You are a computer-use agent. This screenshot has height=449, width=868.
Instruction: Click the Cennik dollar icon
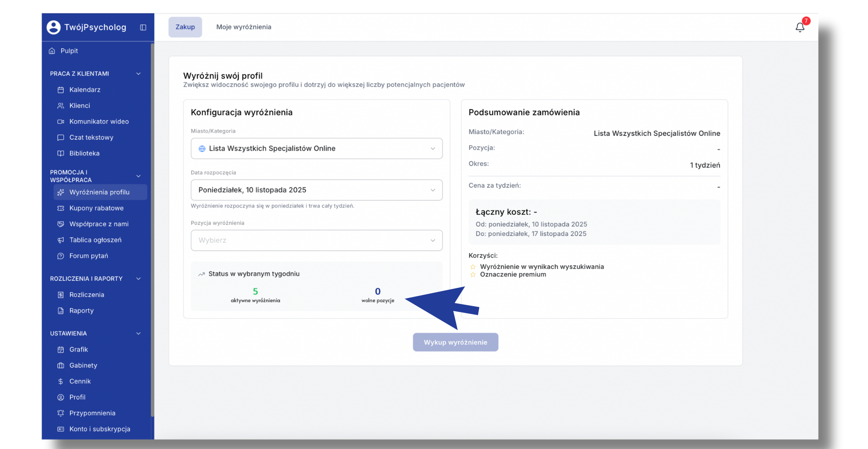pos(61,381)
